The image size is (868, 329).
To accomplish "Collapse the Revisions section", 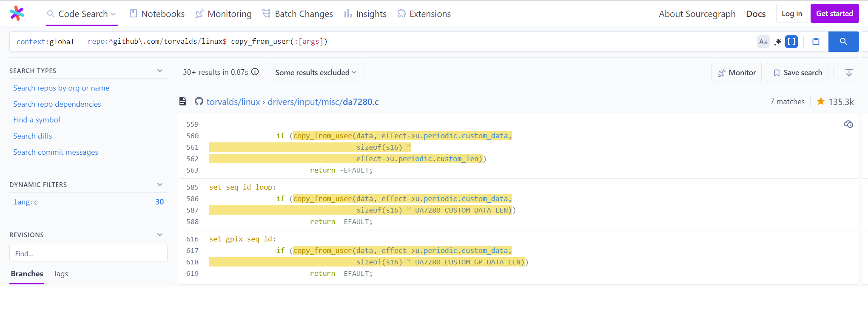I will 160,235.
